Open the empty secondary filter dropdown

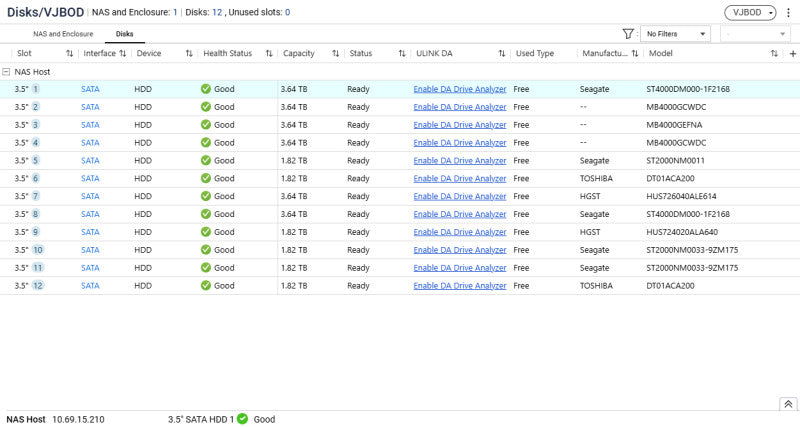click(x=755, y=34)
